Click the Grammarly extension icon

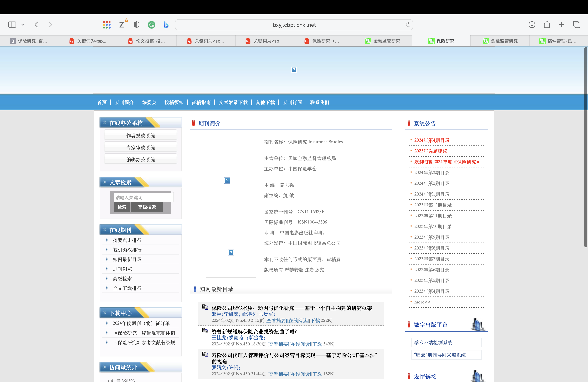coord(151,25)
